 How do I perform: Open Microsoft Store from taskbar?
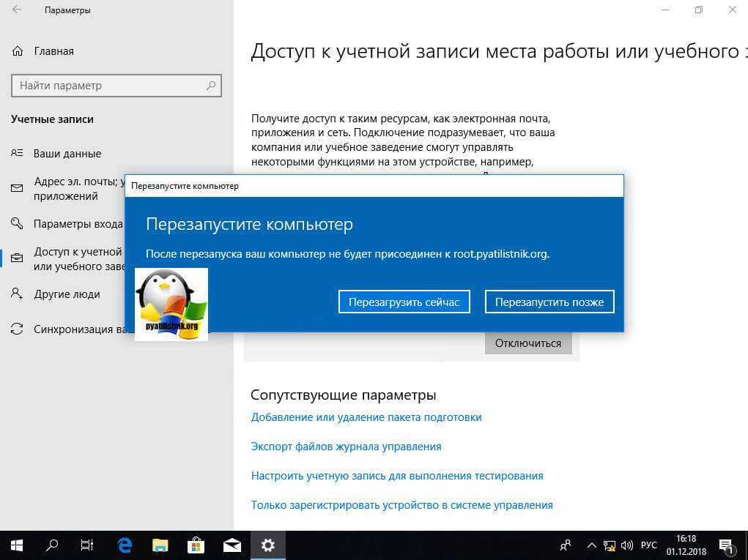coord(196,545)
